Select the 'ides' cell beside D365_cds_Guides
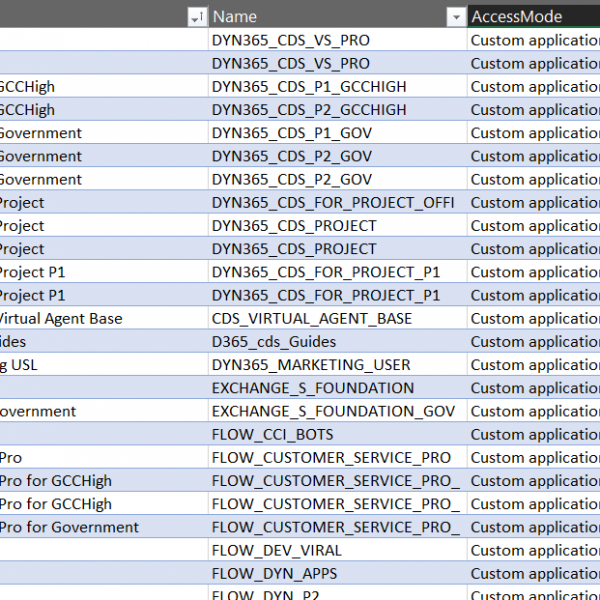The width and height of the screenshot is (600, 600). click(104, 342)
